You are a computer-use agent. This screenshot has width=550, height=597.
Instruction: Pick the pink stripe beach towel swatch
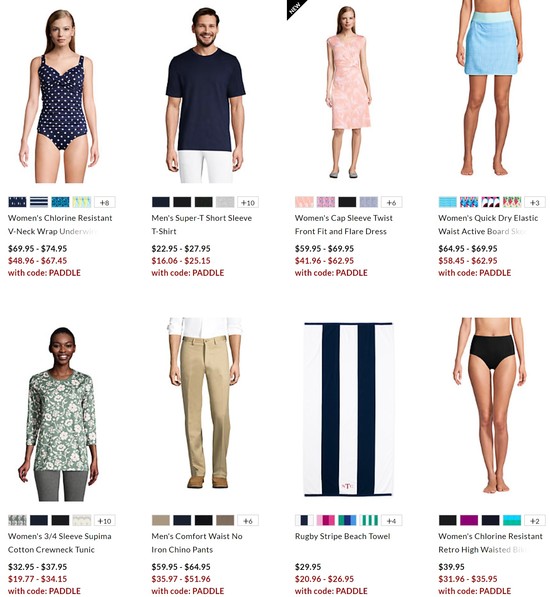click(x=326, y=520)
